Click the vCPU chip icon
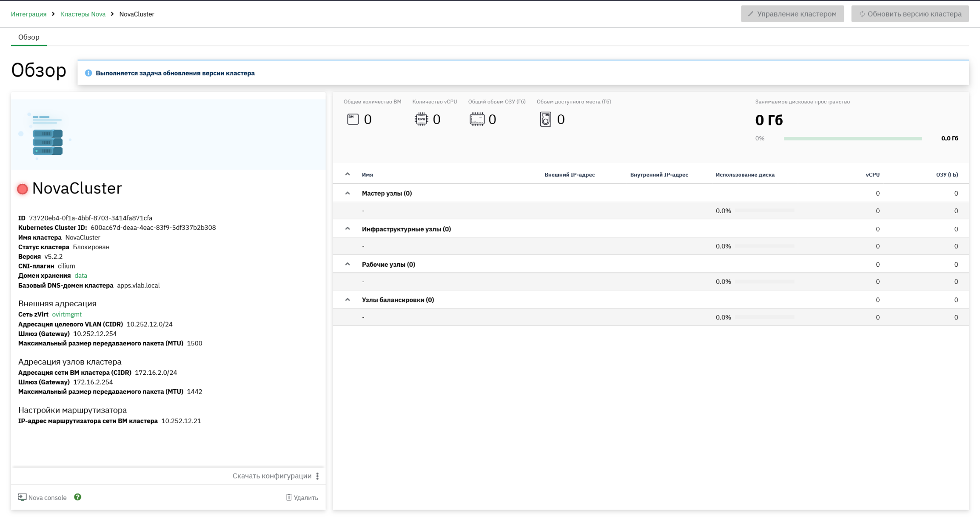Image resolution: width=980 pixels, height=519 pixels. [x=421, y=119]
